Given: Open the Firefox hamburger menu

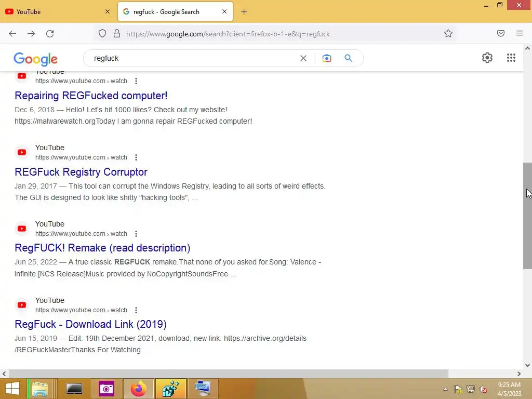Looking at the screenshot, I should point(520,33).
